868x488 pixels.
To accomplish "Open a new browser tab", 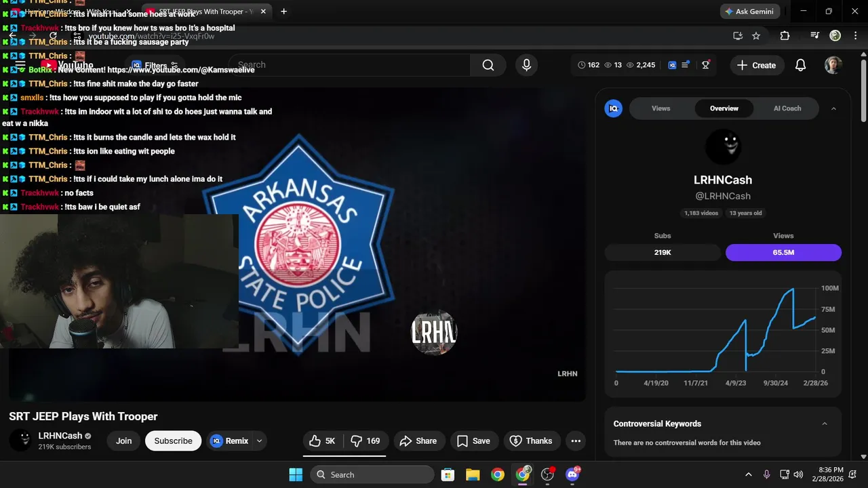I will (x=283, y=12).
